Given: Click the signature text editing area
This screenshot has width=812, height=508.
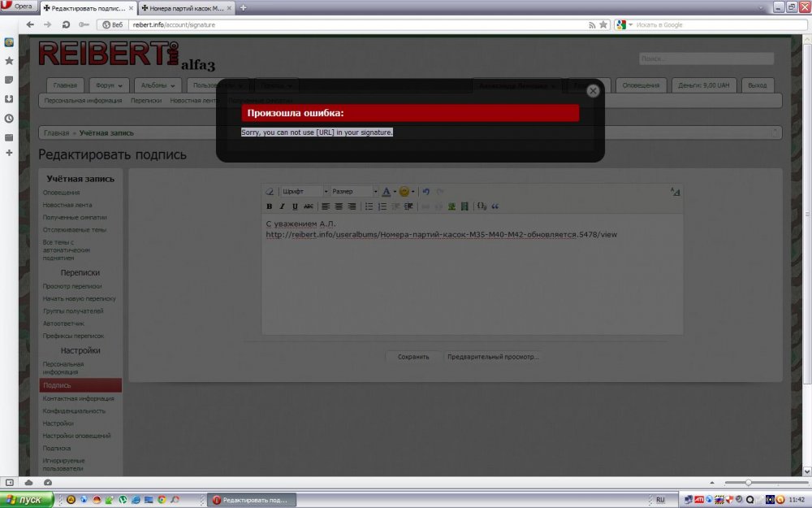Looking at the screenshot, I should (472, 274).
